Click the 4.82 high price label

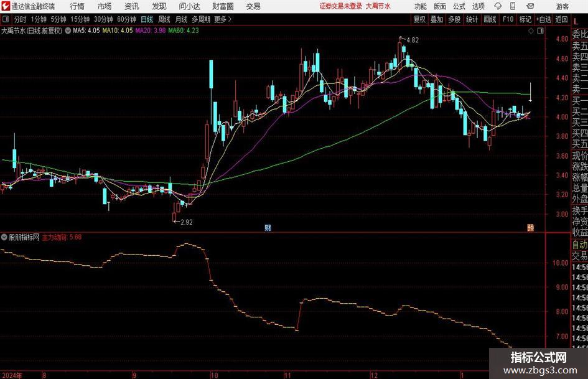click(x=412, y=40)
